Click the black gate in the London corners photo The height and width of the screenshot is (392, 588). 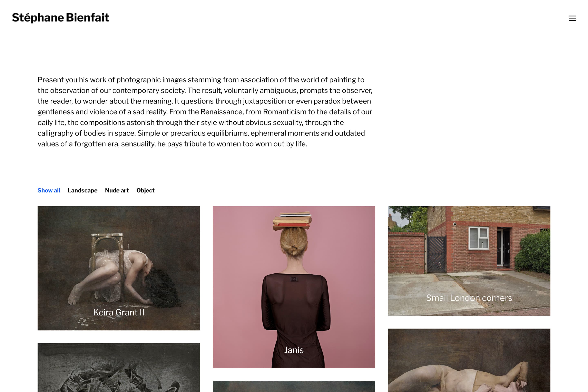click(x=436, y=254)
